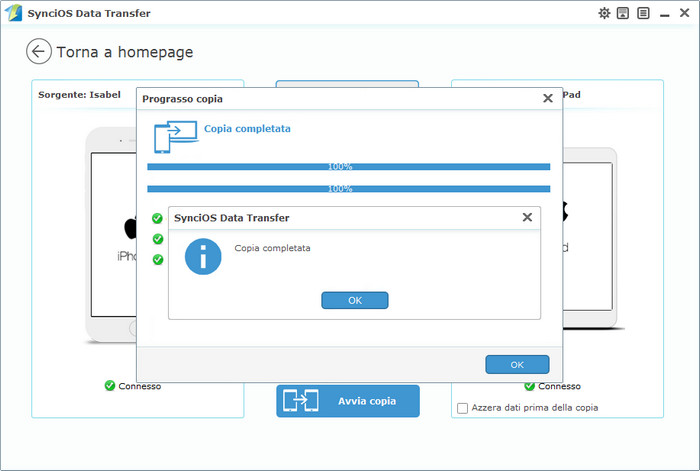
Task: Click the SynciOS app logo
Action: point(13,13)
